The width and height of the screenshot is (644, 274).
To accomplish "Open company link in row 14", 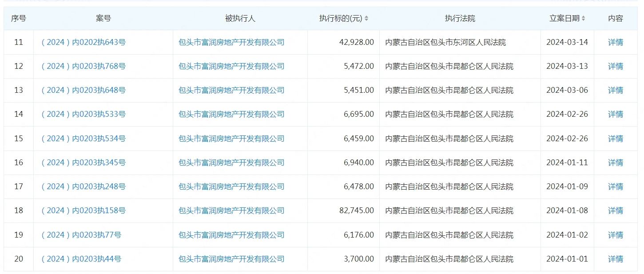I will click(x=231, y=114).
